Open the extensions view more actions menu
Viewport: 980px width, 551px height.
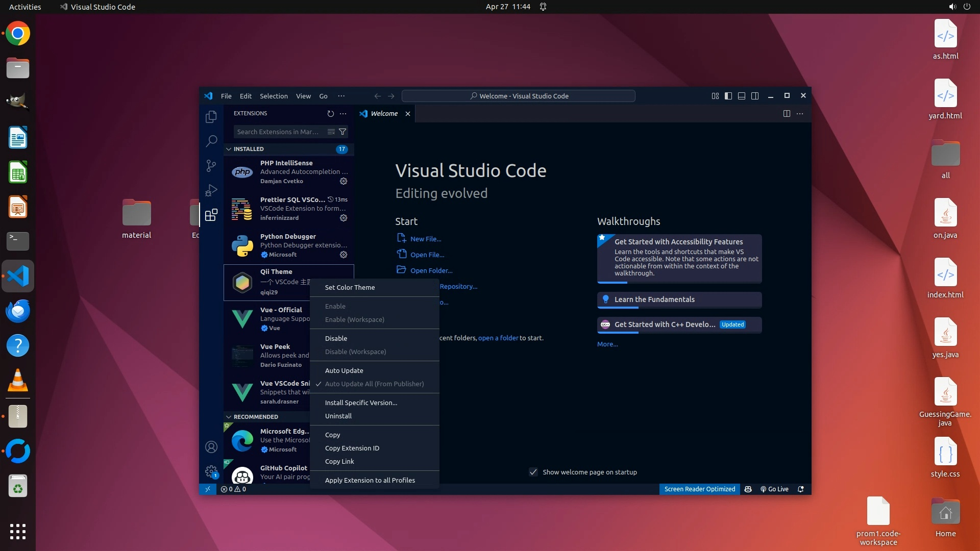coord(343,114)
